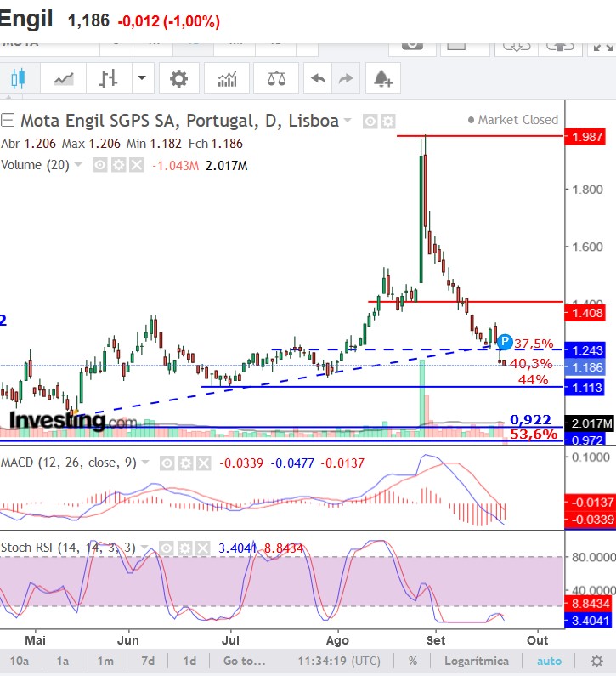Toggle percentage scale with % button
Image resolution: width=616 pixels, height=676 pixels.
(x=413, y=661)
